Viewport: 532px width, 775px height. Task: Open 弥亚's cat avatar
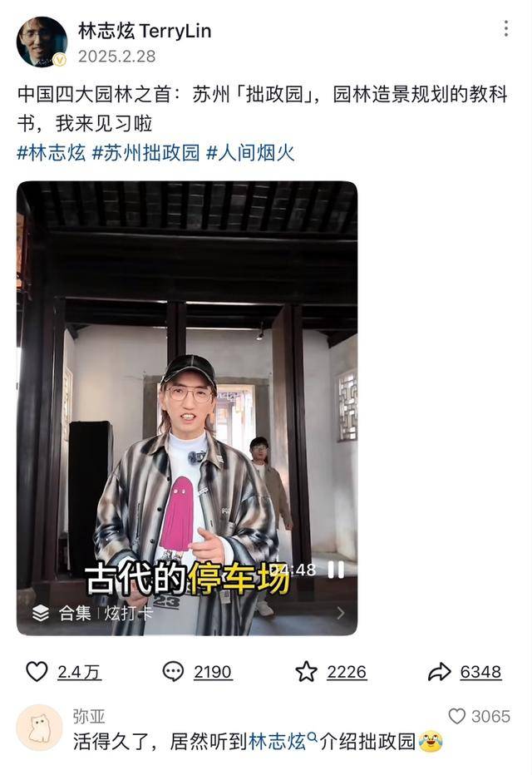[x=40, y=728]
